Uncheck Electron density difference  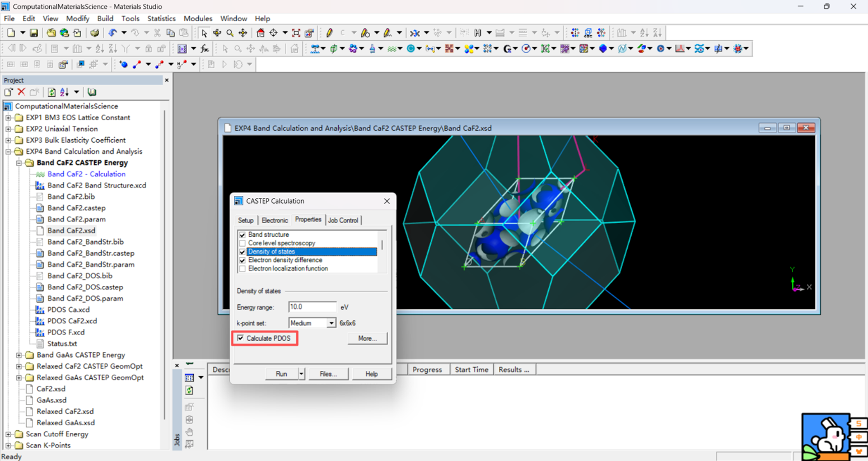coord(242,260)
